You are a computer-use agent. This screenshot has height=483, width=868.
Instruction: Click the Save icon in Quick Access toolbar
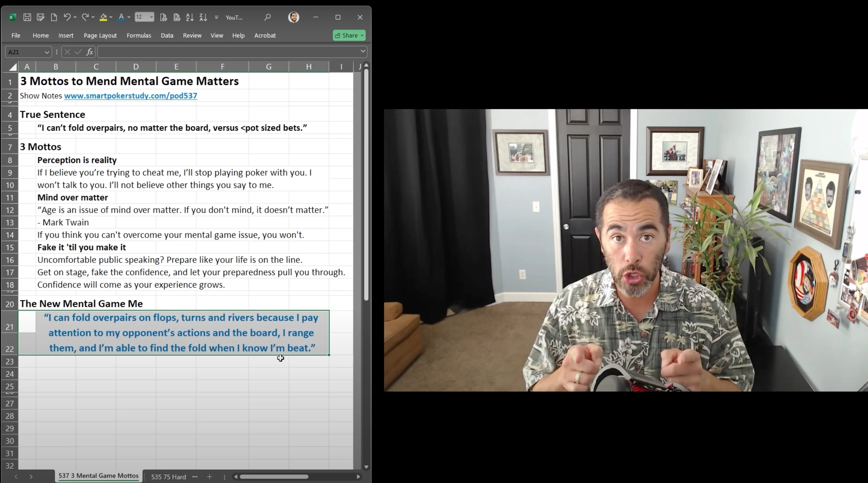(27, 17)
